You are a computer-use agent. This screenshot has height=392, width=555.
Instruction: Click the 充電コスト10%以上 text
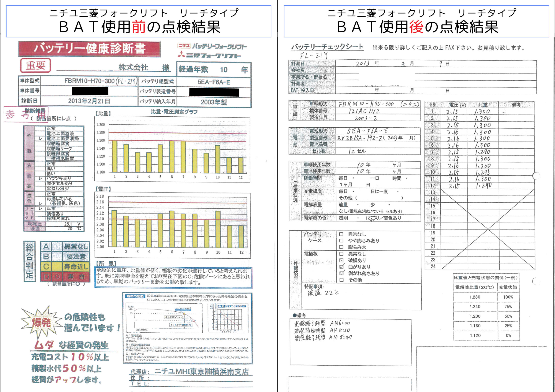(70, 357)
